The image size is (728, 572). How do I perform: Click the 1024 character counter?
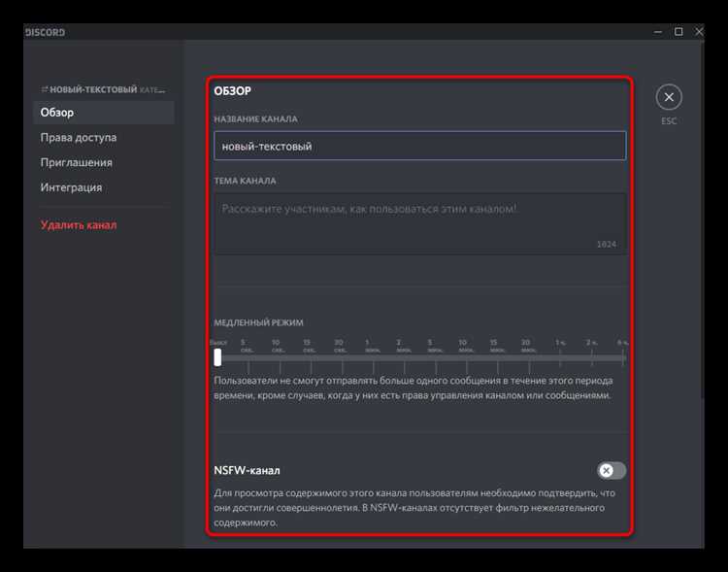(607, 245)
